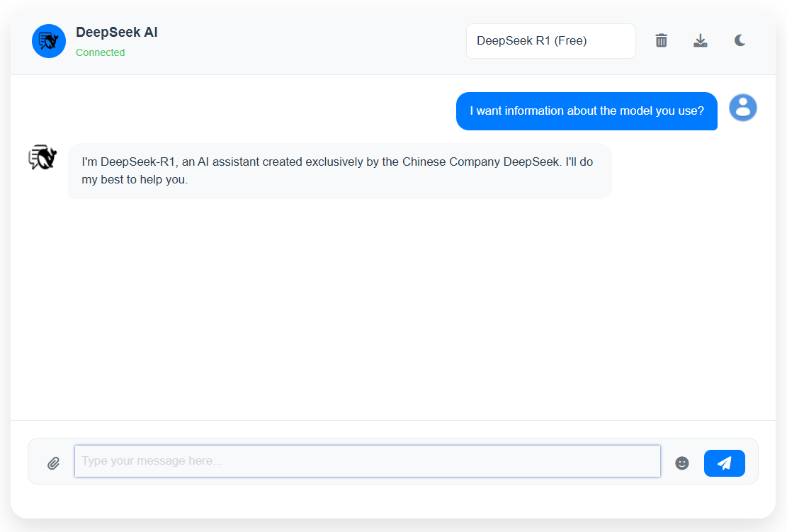Click the DeepSeek whale logo in the header
Viewport: 787px width, 532px height.
49,41
